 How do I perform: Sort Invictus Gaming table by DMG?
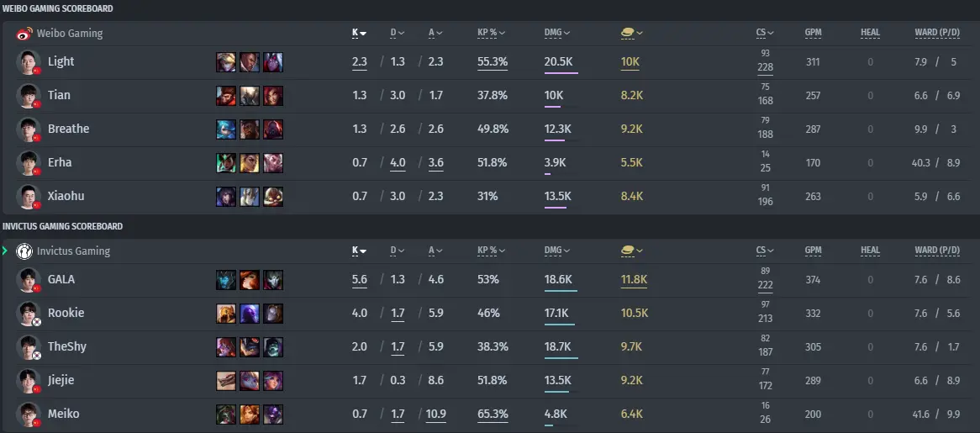click(x=557, y=251)
